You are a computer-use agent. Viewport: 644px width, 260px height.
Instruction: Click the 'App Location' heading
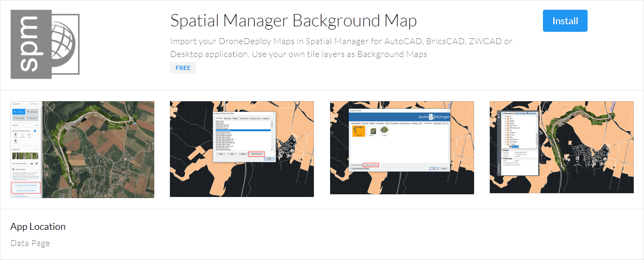pos(38,227)
